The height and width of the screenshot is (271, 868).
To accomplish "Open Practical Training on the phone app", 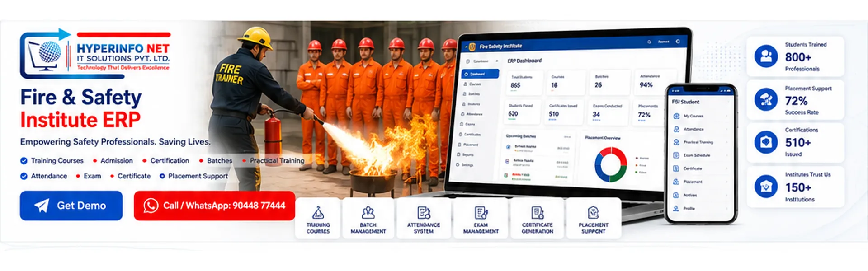I will click(700, 142).
